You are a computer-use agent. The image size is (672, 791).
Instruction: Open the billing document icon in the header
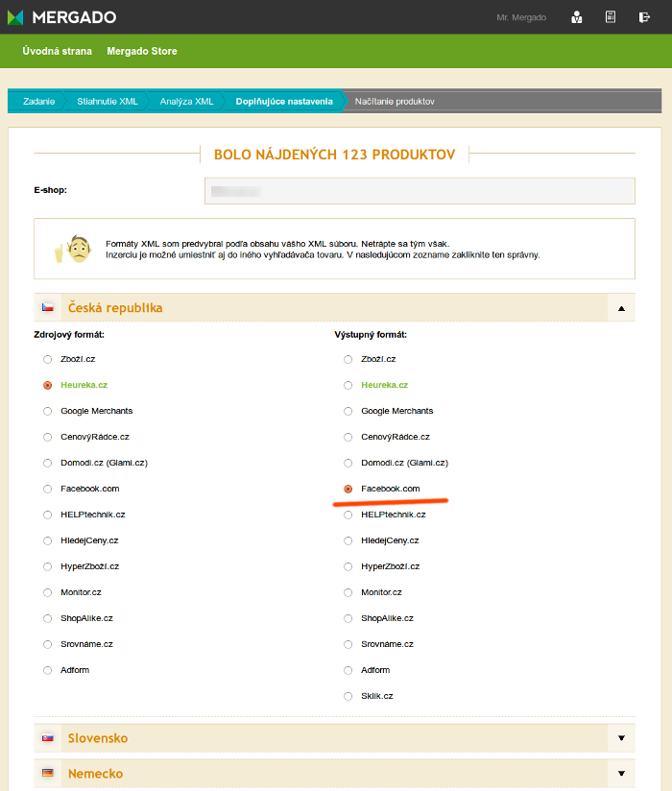click(x=611, y=16)
